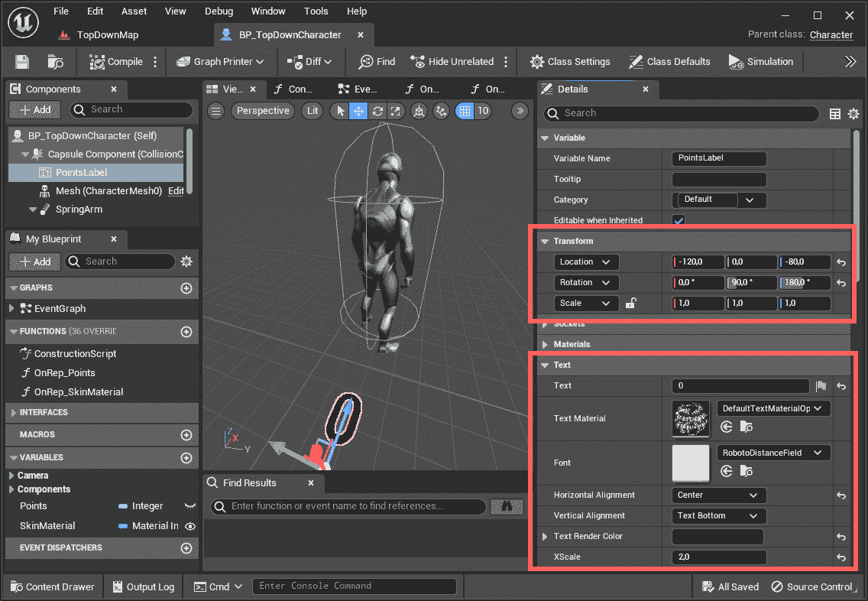Toggle surface snapping icon

(441, 111)
